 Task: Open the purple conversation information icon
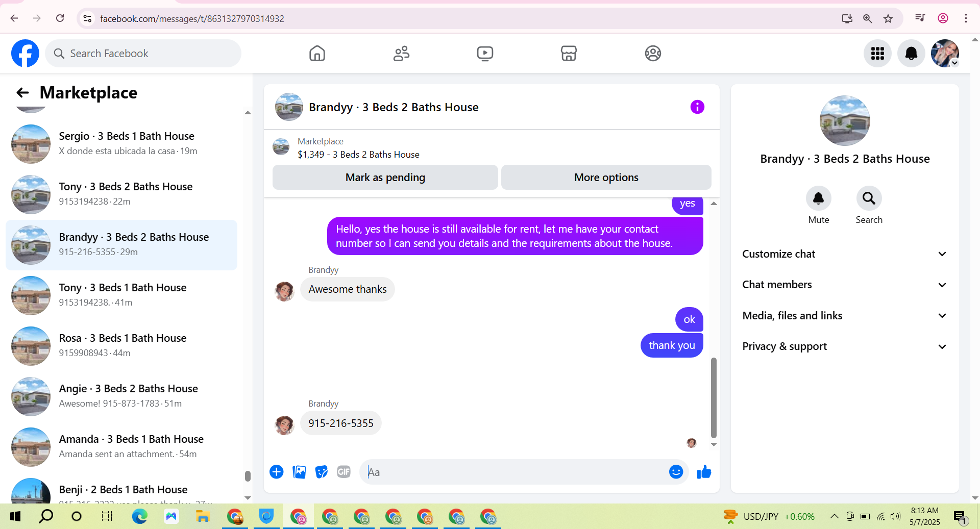[697, 107]
